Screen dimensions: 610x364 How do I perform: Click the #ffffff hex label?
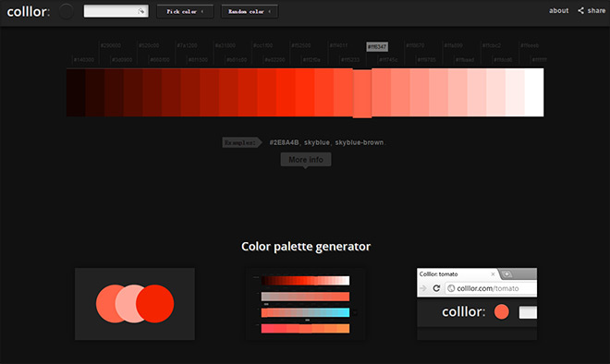coord(539,60)
